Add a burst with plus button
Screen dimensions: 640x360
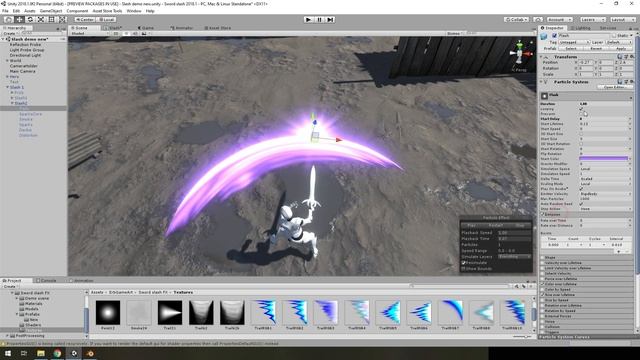point(619,251)
